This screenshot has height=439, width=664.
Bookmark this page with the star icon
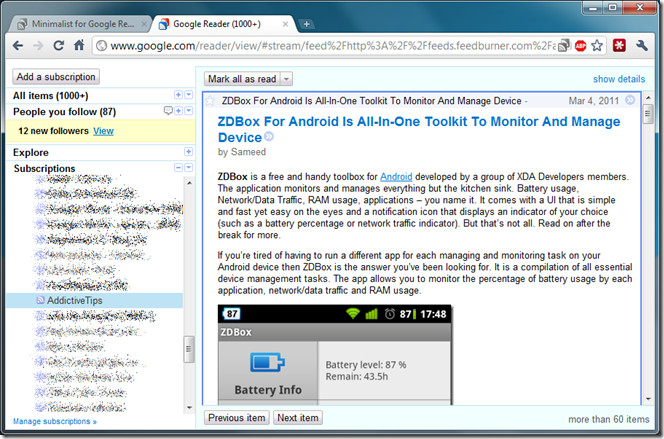(597, 45)
